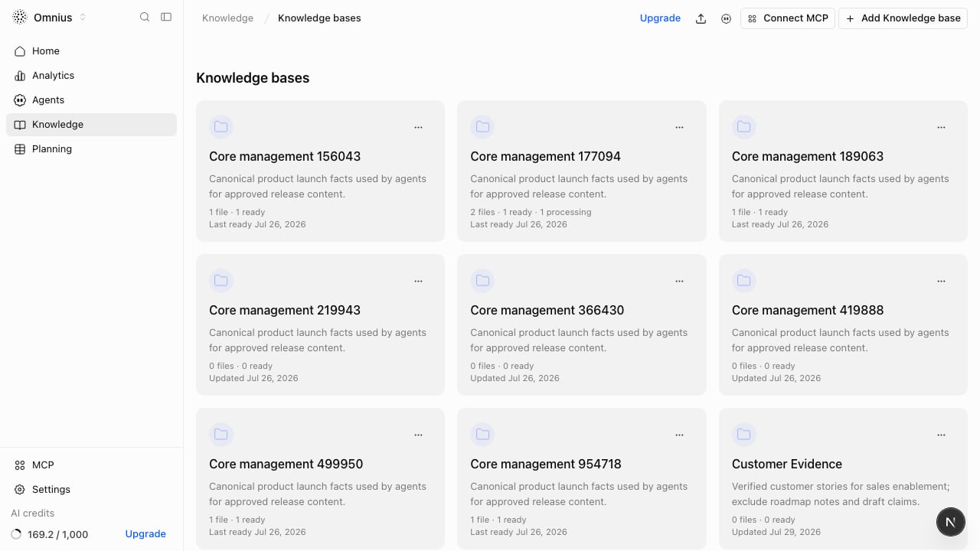980x551 pixels.
Task: Open more options for Core management 189063
Action: click(941, 127)
